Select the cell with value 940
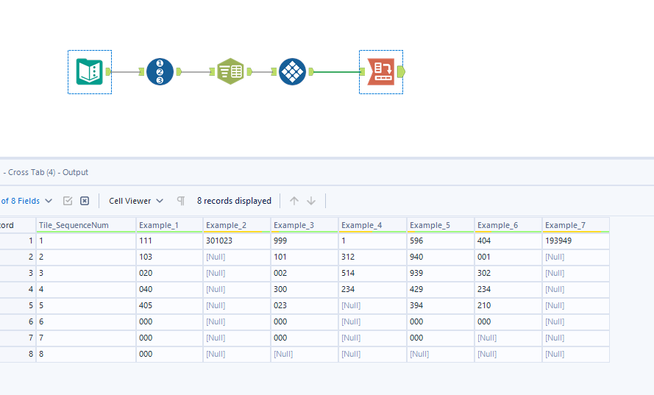This screenshot has width=654, height=395. tap(440, 257)
